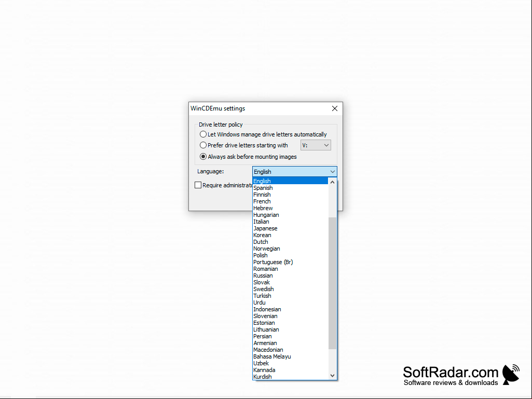Pick Korean from the language list
The image size is (532, 399).
[x=291, y=235]
